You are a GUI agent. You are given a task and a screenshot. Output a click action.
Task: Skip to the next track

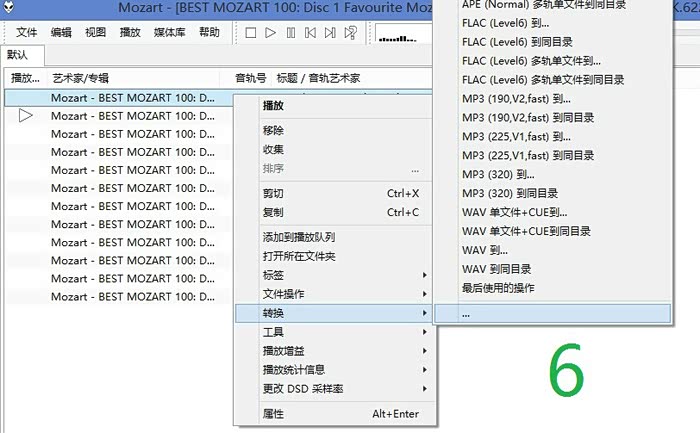pyautogui.click(x=330, y=33)
